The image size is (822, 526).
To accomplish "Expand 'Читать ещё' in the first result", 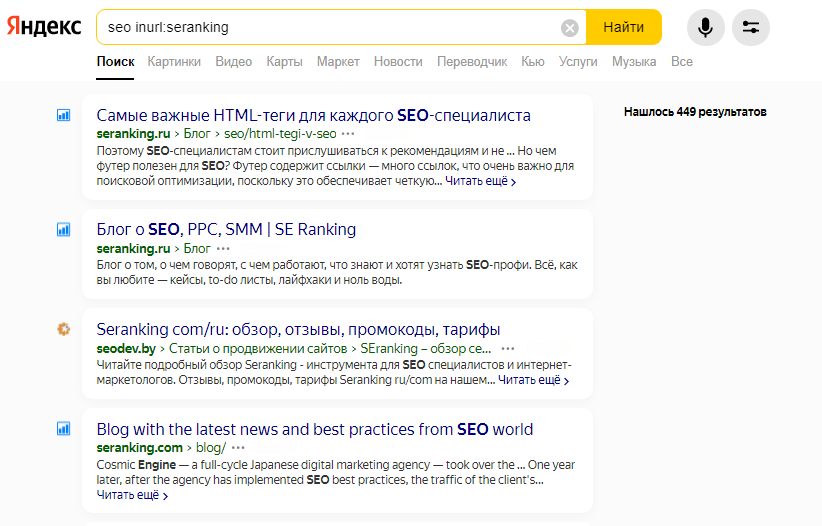I will [480, 182].
